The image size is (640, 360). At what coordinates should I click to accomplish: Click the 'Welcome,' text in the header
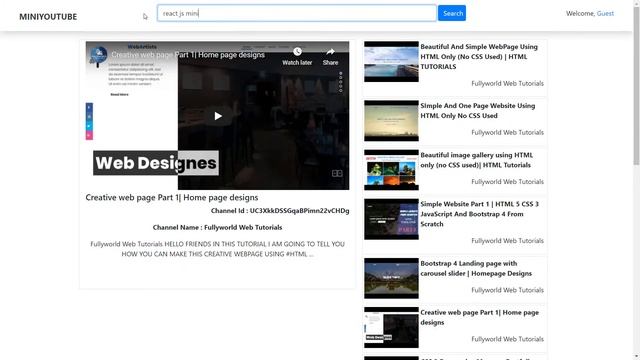pos(580,13)
